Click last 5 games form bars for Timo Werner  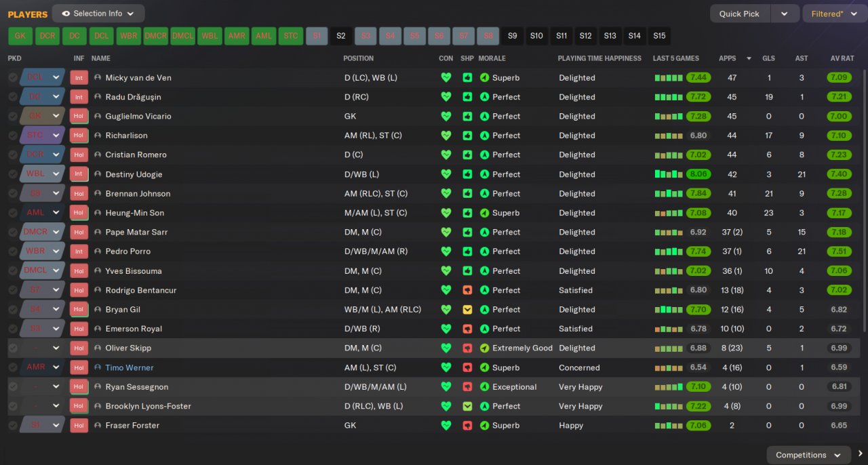[x=669, y=367]
